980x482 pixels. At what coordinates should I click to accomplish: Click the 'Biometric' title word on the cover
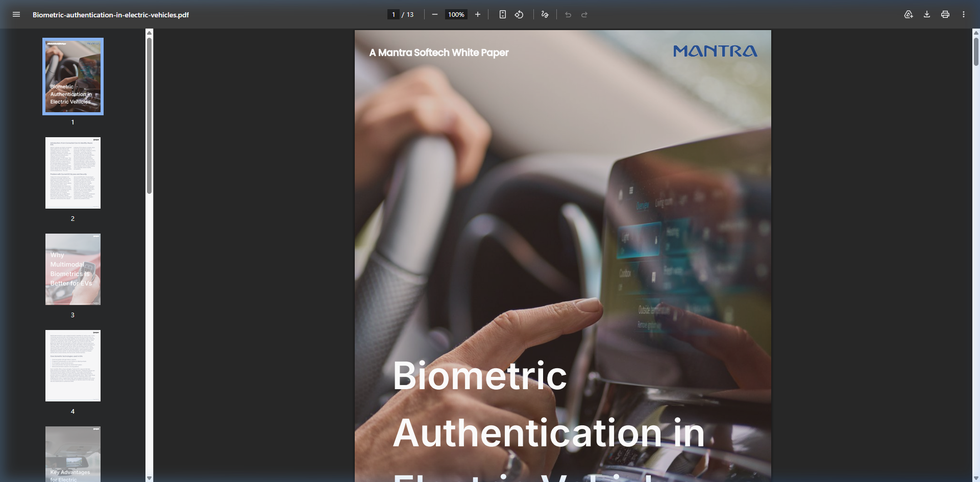point(480,376)
